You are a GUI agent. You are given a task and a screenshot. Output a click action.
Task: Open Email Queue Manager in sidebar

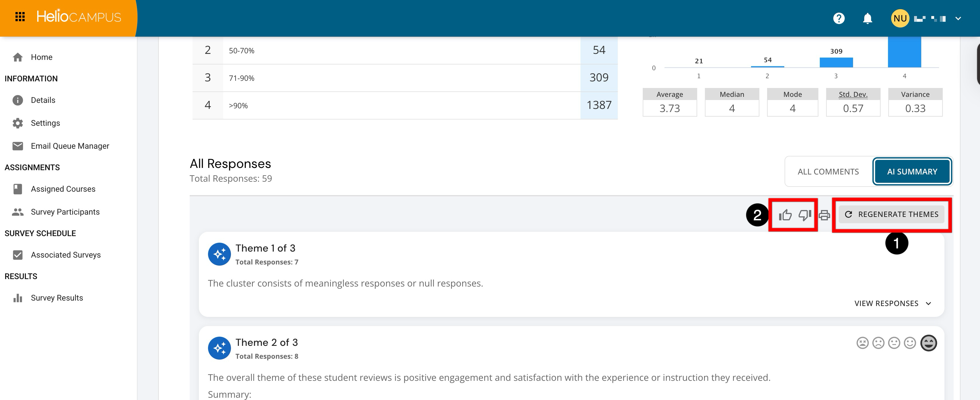(70, 146)
